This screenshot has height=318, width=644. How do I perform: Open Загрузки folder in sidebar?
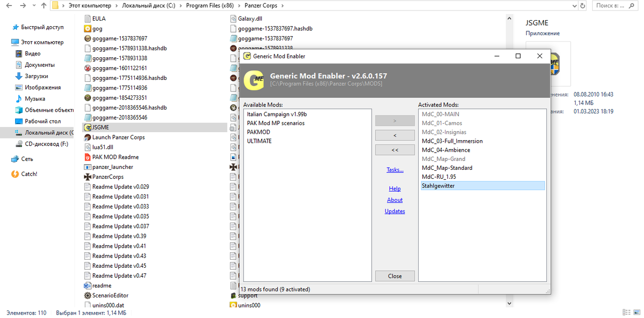[x=36, y=76]
